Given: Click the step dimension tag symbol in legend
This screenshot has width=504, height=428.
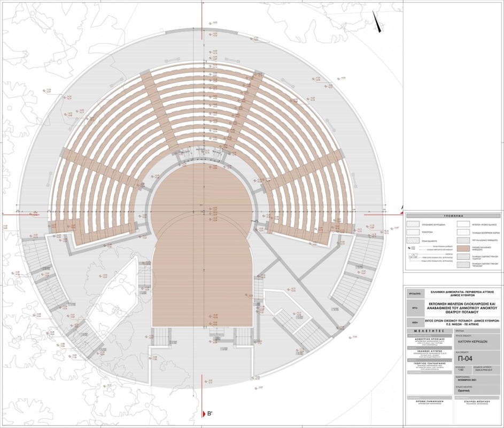Looking at the screenshot, I should point(413,257).
